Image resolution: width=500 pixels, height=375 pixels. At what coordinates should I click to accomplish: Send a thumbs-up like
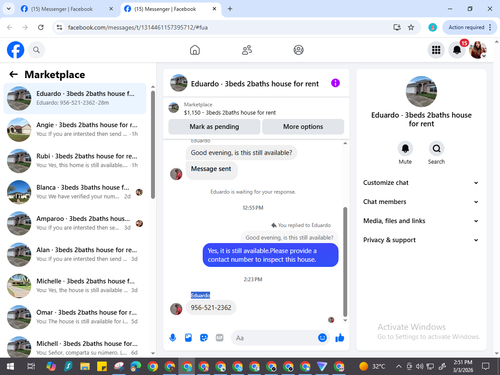pyautogui.click(x=340, y=338)
